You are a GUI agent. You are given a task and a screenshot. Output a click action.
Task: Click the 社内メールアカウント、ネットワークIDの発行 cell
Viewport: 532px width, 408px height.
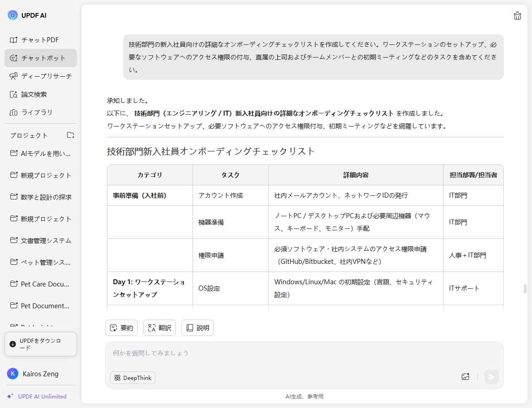point(356,195)
